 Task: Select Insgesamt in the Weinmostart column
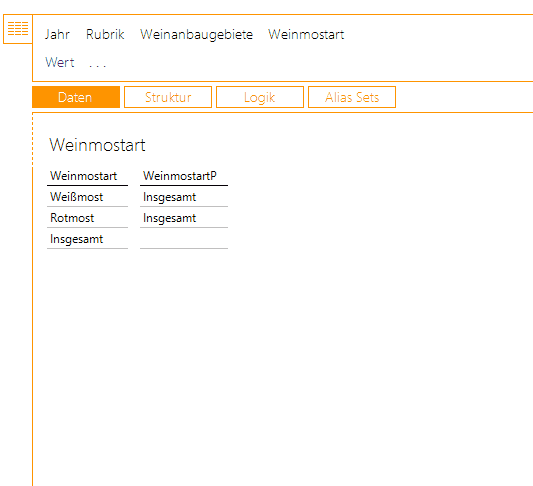click(x=87, y=239)
